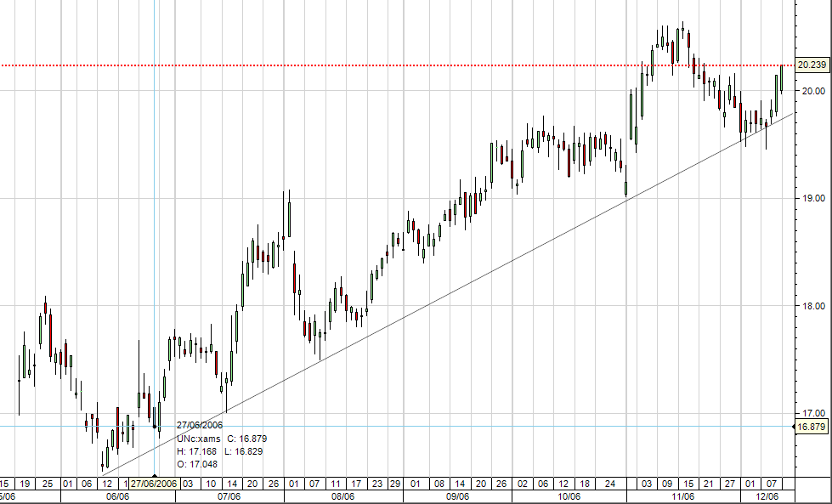Click day label 17 on the date axis
Image resolution: width=832 pixels, height=504 pixels.
[x=356, y=484]
